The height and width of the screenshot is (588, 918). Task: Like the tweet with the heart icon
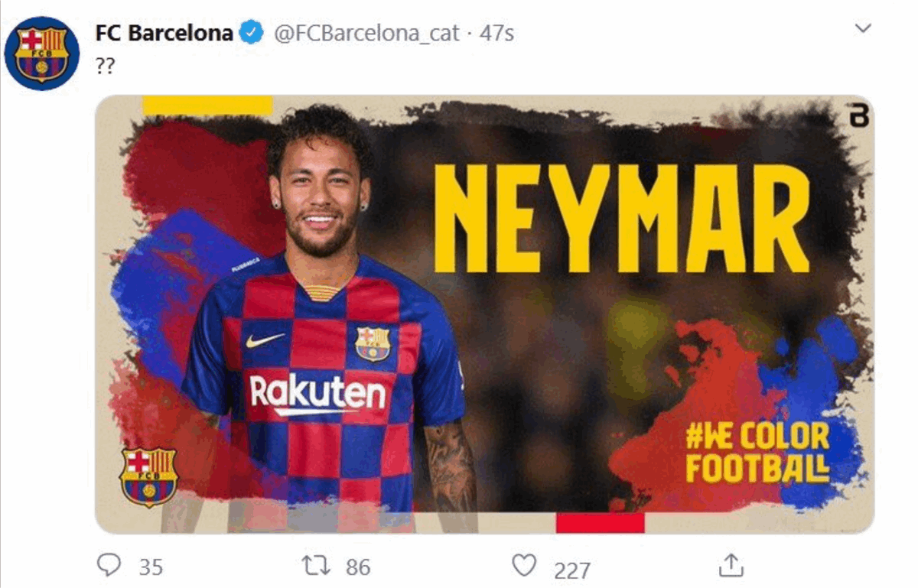click(x=524, y=566)
